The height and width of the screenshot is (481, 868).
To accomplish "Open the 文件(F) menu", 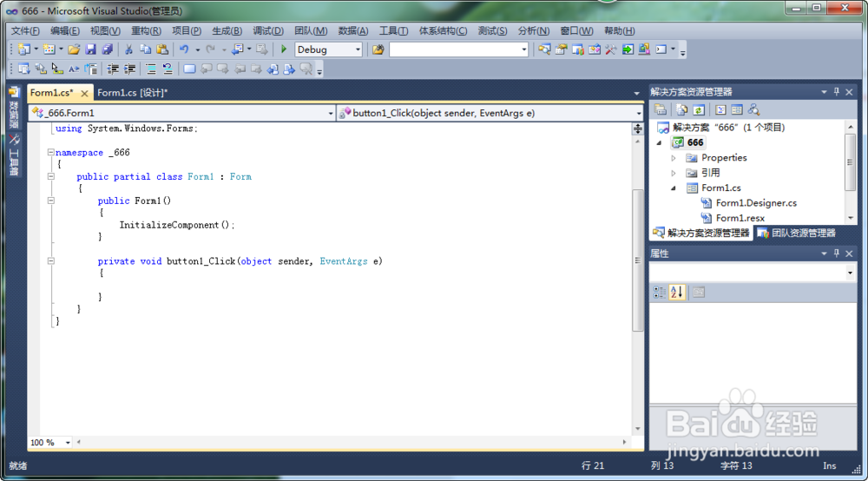I will pyautogui.click(x=25, y=31).
